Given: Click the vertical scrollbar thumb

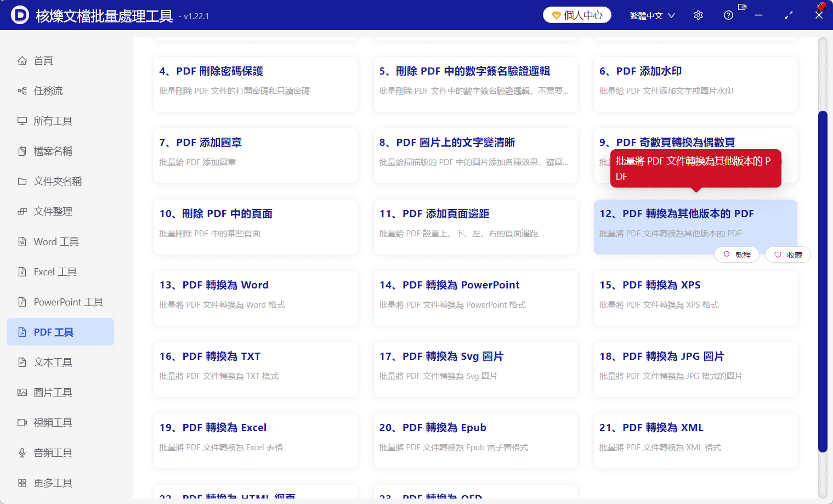Looking at the screenshot, I should (823, 281).
